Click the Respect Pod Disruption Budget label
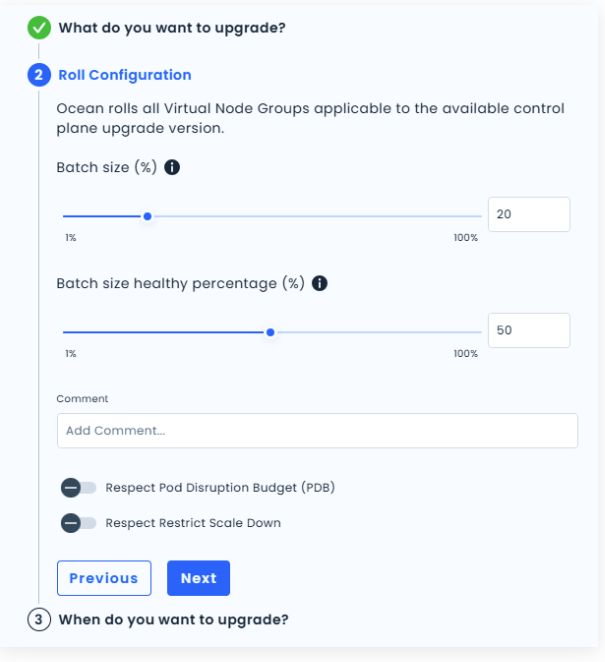The image size is (605, 662). (x=219, y=488)
